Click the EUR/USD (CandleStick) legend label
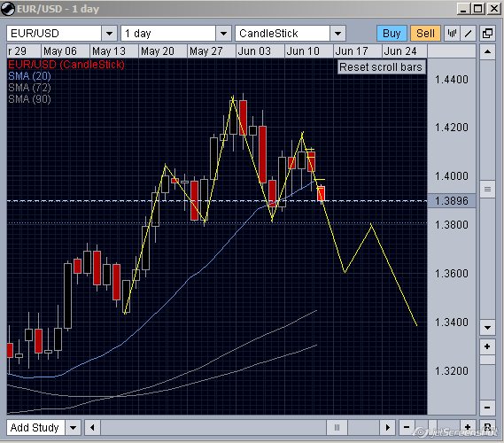The height and width of the screenshot is (443, 504). pos(66,65)
